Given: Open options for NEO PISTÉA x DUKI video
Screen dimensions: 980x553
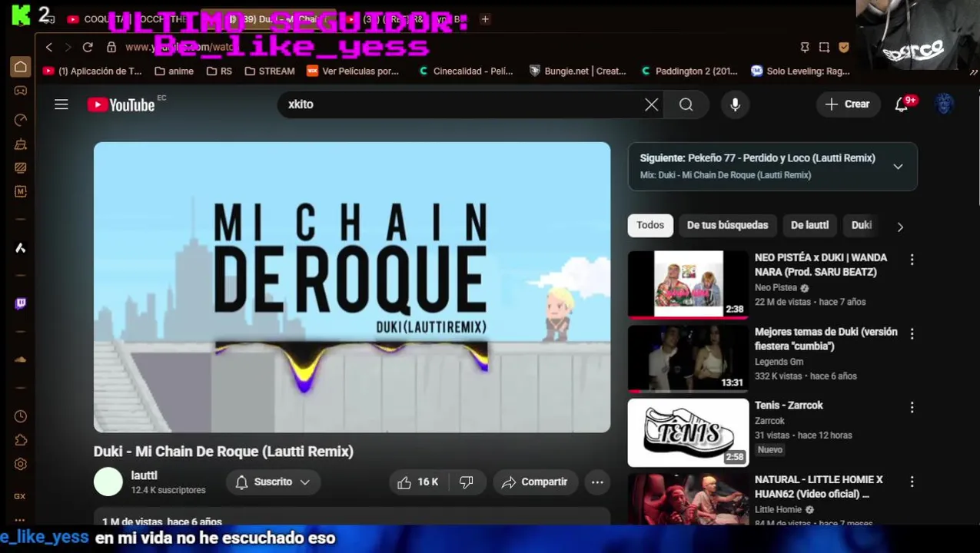Looking at the screenshot, I should click(x=912, y=260).
